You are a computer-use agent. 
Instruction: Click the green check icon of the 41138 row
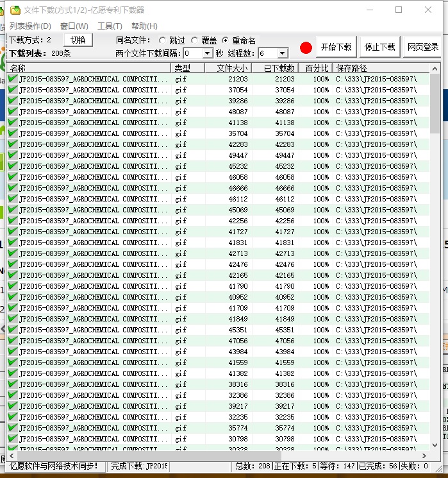(x=13, y=123)
